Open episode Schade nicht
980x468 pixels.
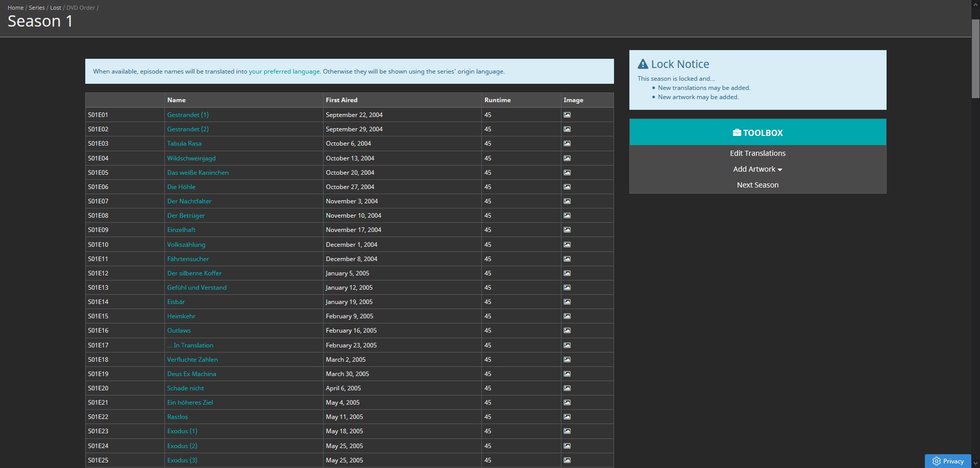point(186,388)
